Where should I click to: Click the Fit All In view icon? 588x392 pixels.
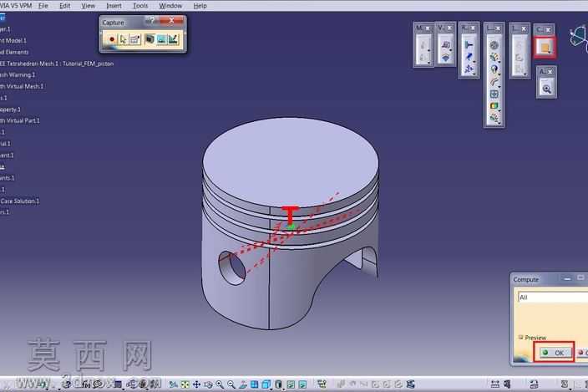coord(185,384)
